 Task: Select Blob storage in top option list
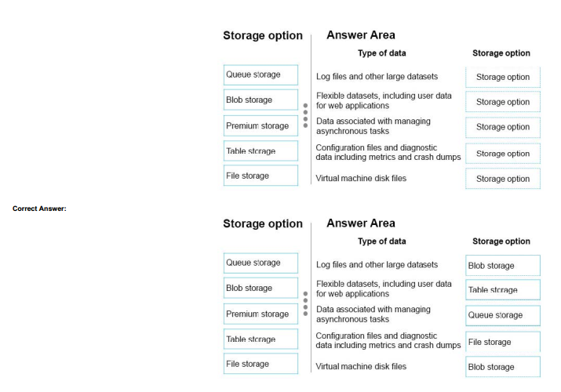(x=260, y=100)
